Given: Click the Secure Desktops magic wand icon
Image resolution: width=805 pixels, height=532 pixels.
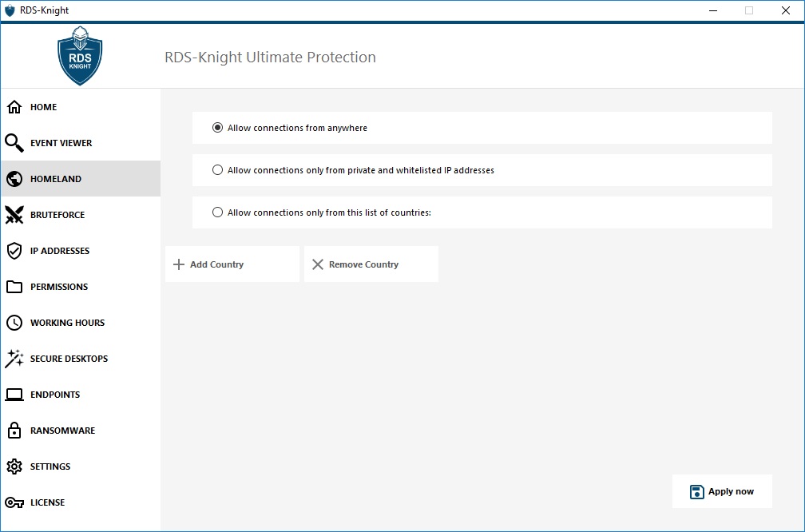Looking at the screenshot, I should [14, 359].
